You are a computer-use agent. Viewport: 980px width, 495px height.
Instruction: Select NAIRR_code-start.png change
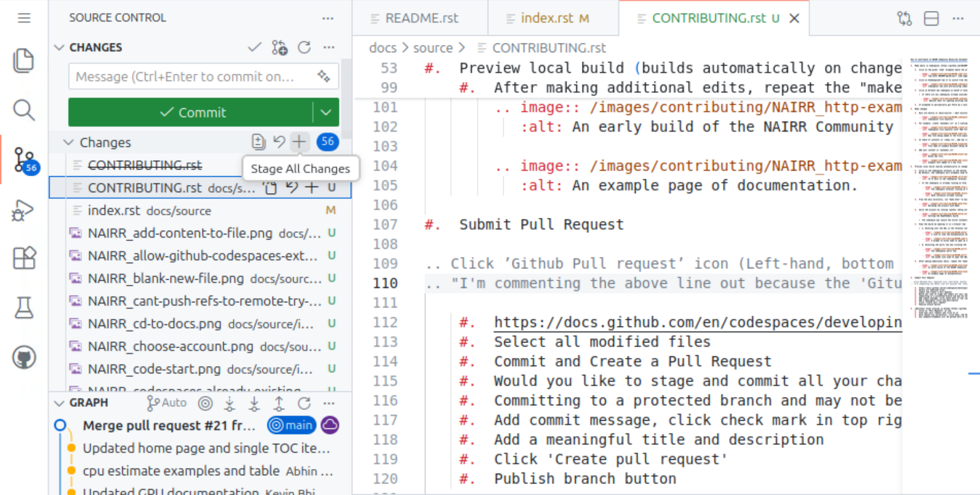(x=200, y=369)
